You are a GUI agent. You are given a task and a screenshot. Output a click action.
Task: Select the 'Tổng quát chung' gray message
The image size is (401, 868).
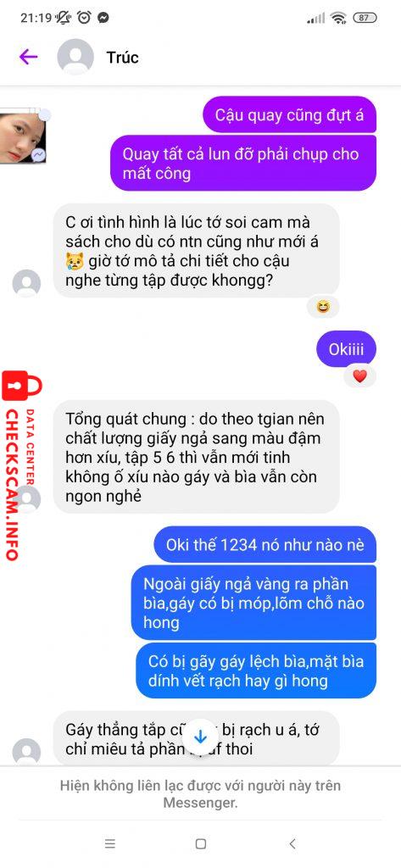(x=196, y=458)
